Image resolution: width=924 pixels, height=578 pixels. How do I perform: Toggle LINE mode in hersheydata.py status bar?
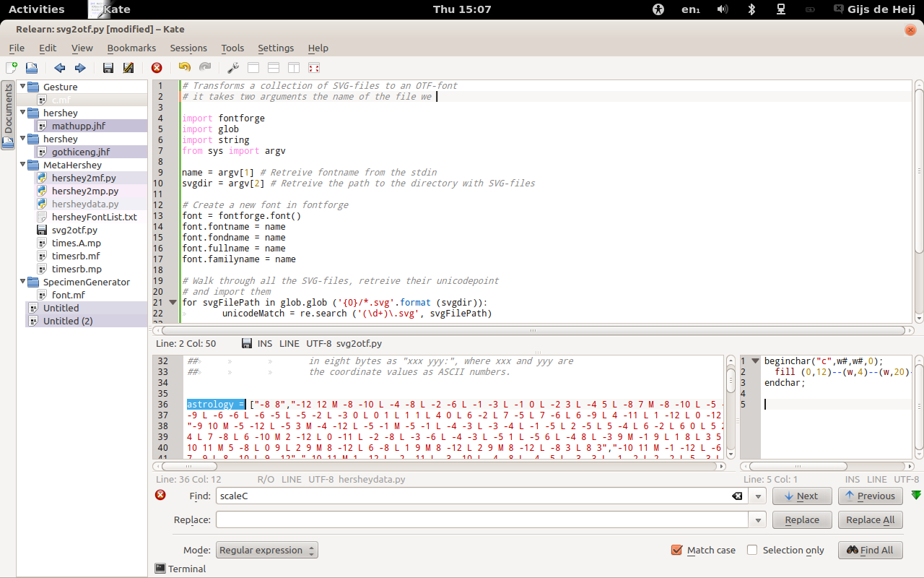pyautogui.click(x=292, y=479)
